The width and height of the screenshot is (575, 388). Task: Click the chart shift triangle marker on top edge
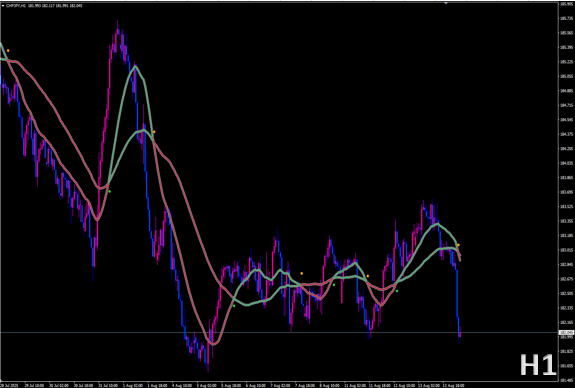446,3
